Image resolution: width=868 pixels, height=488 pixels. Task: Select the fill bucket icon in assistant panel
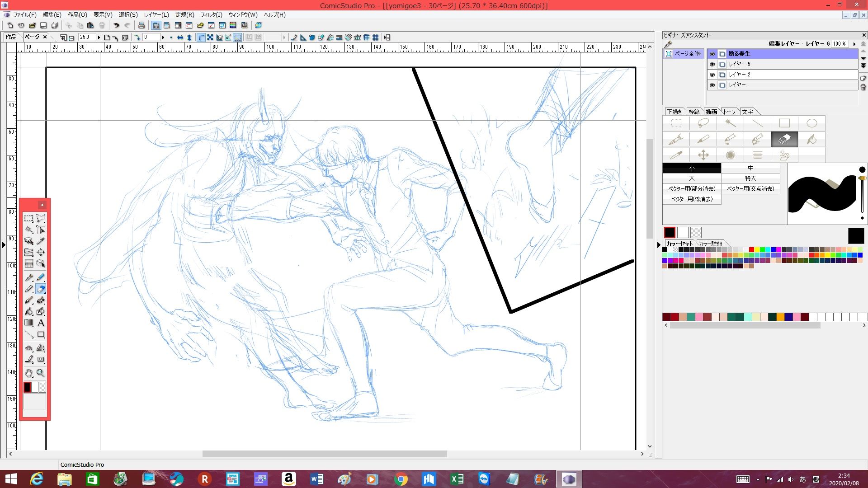point(811,139)
